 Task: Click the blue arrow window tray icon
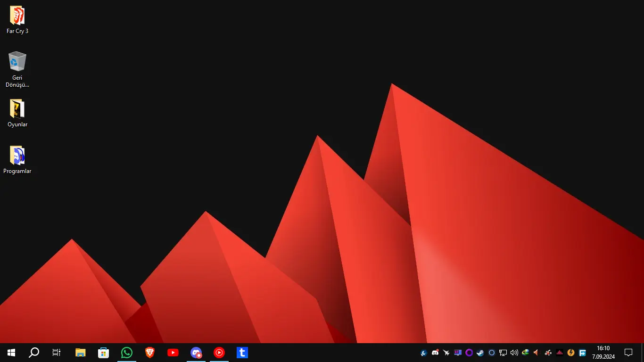[583, 353]
